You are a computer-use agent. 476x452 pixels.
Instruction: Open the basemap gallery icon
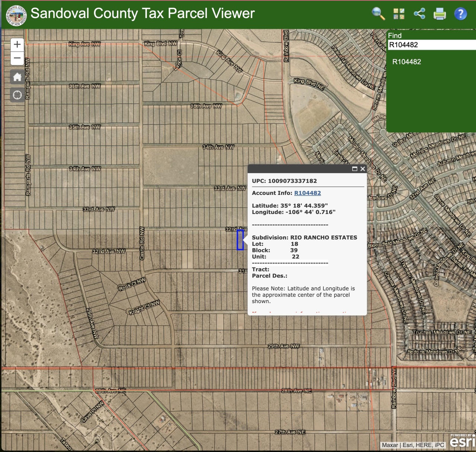(x=399, y=14)
